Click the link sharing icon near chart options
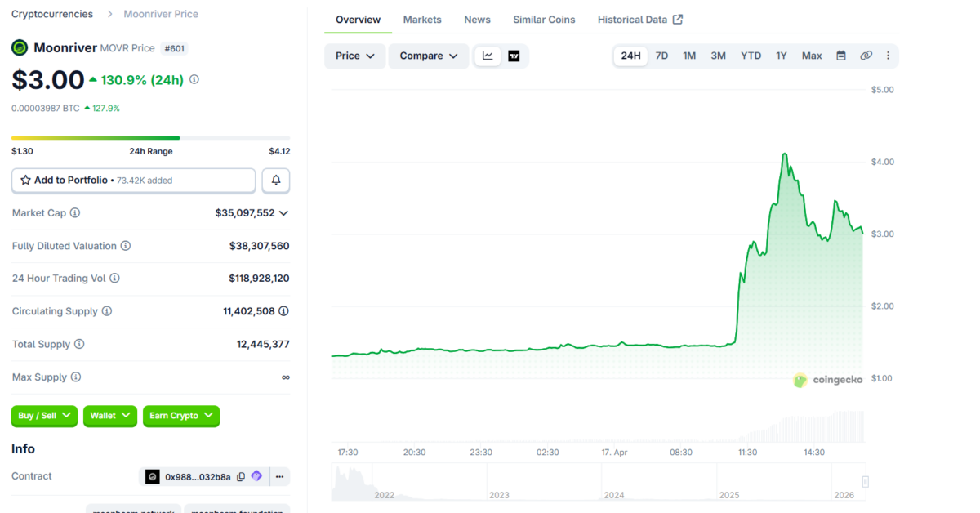The width and height of the screenshot is (980, 513). 866,56
